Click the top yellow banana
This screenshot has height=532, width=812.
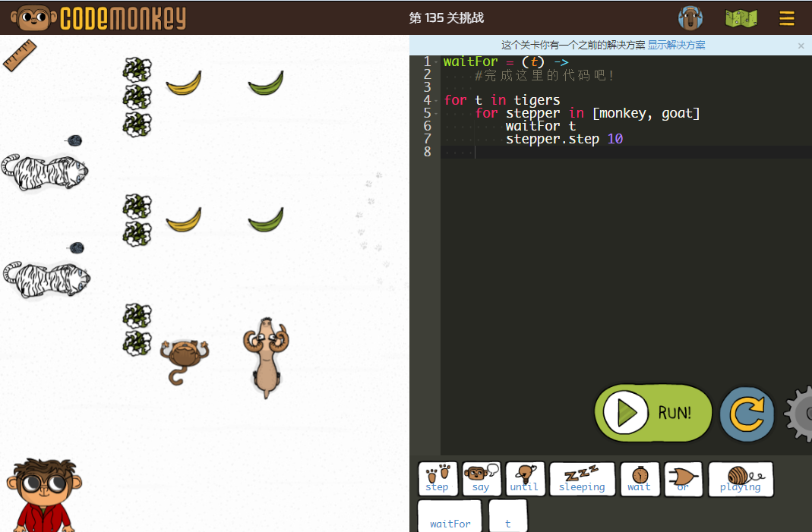184,83
